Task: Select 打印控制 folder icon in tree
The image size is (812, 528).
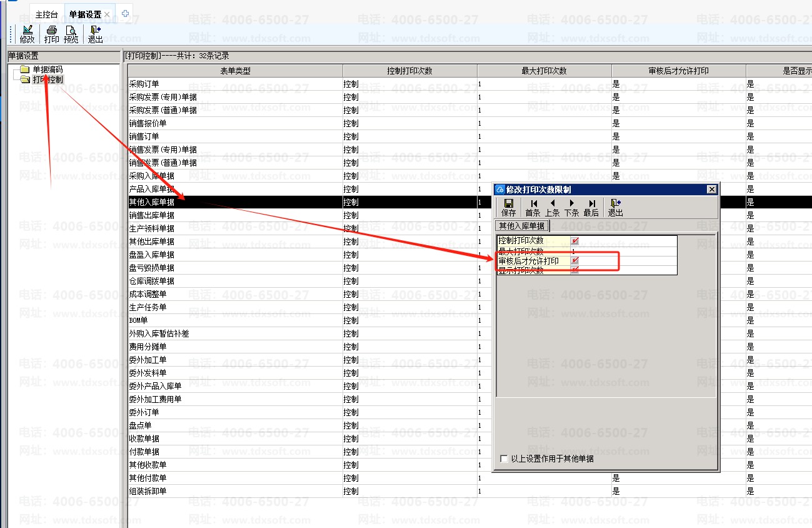Action: [24, 79]
